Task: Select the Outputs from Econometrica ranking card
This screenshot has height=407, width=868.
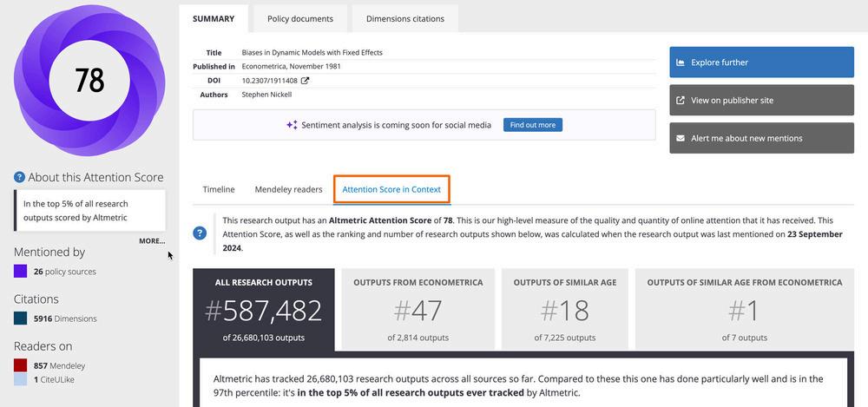Action: pos(418,309)
